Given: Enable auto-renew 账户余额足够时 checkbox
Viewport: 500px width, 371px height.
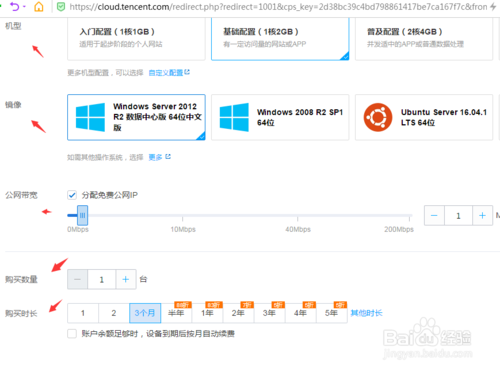Looking at the screenshot, I should click(x=72, y=334).
